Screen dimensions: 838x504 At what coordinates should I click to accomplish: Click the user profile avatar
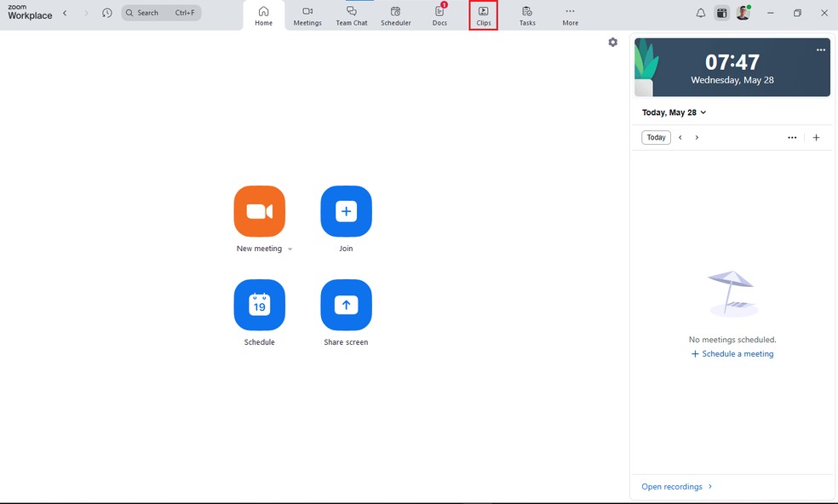click(x=743, y=14)
